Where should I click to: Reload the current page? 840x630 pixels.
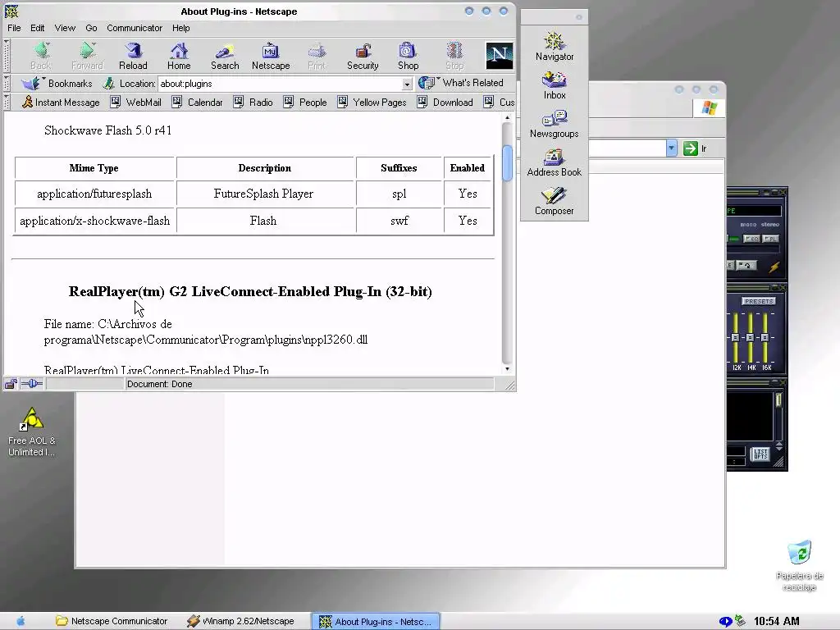coord(133,56)
